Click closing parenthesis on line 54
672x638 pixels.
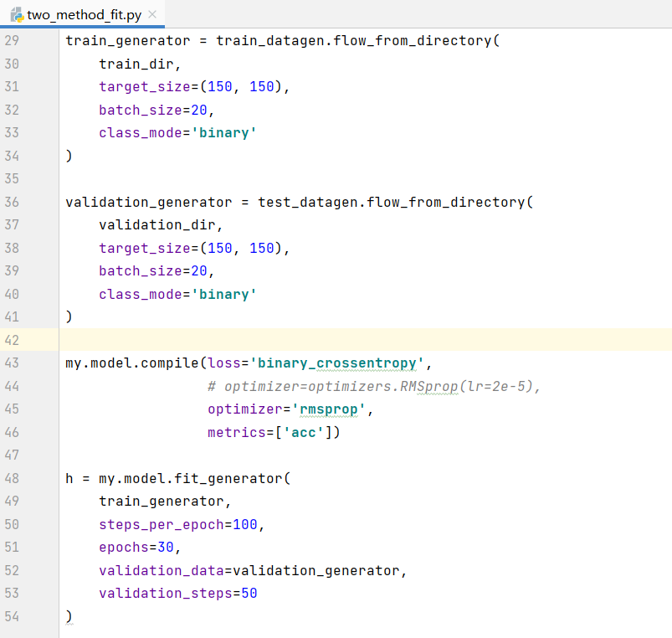point(69,616)
